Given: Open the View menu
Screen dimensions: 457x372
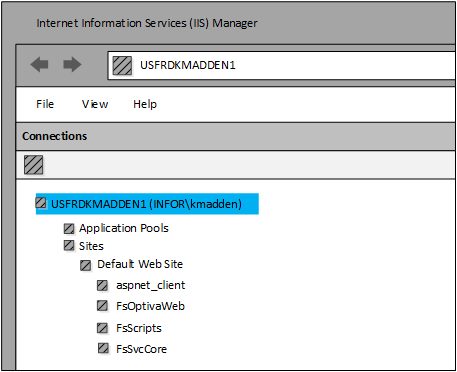Looking at the screenshot, I should (95, 104).
